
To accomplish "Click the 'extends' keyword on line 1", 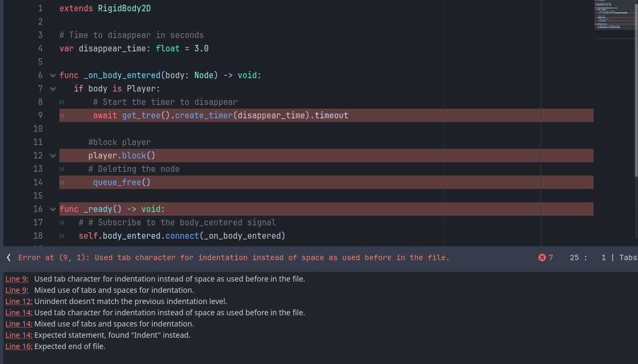I will click(x=76, y=9).
